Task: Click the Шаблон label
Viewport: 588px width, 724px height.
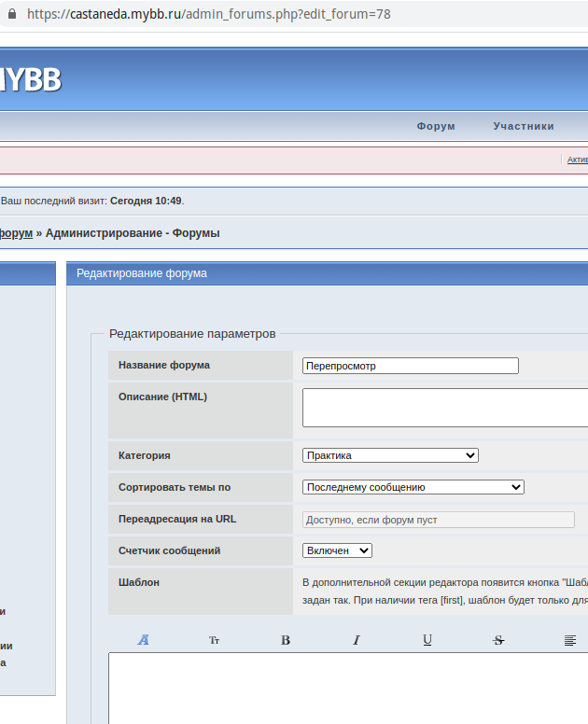Action: pyautogui.click(x=139, y=582)
